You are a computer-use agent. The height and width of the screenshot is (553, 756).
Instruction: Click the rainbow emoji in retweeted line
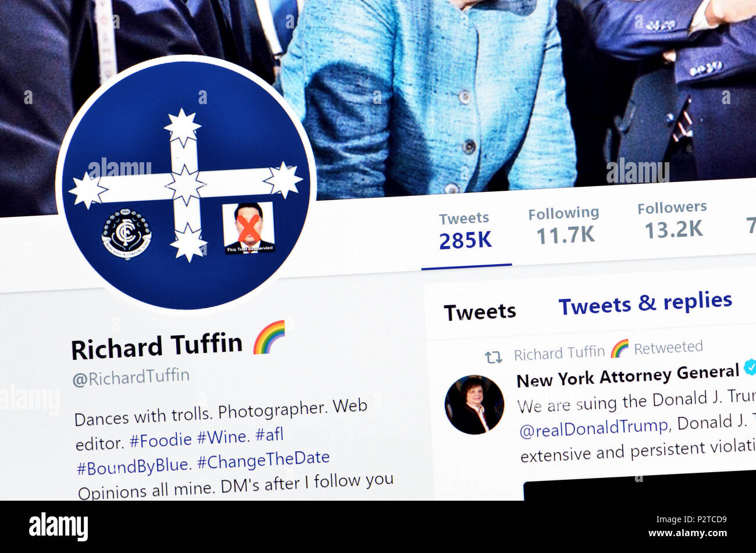[619, 348]
